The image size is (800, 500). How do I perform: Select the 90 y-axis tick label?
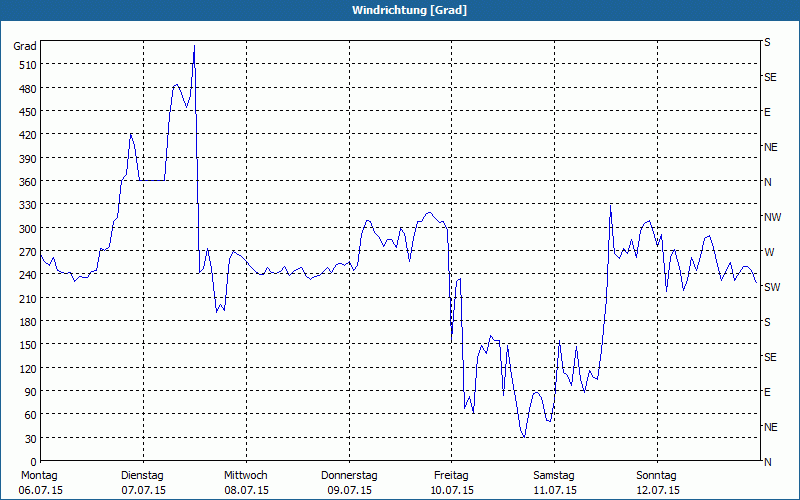pos(31,392)
